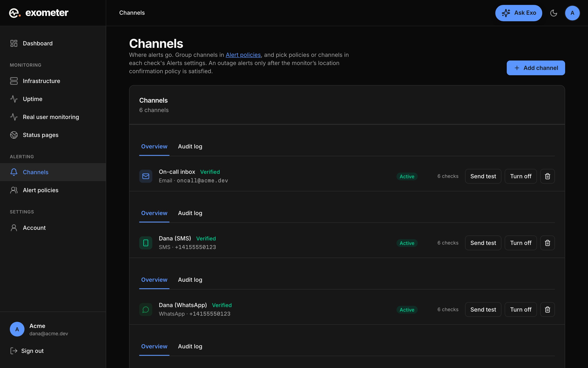Screen dimensions: 588x368
Task: Click the Acme account avatar in sidebar
Action: coord(17,329)
